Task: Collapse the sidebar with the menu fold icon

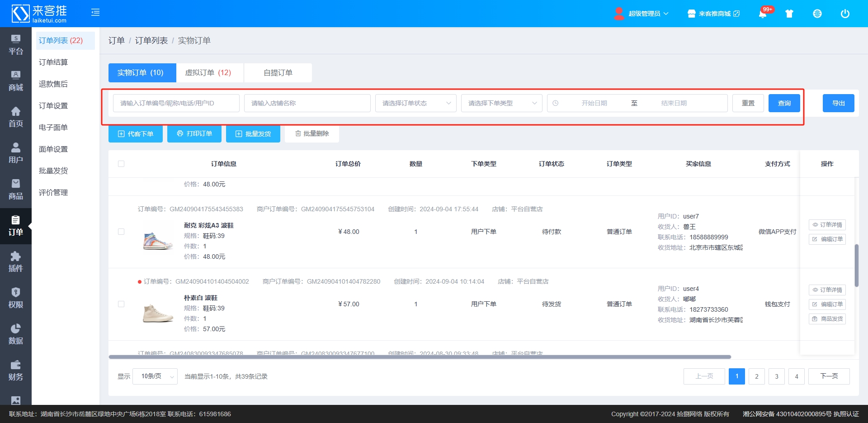Action: 95,13
